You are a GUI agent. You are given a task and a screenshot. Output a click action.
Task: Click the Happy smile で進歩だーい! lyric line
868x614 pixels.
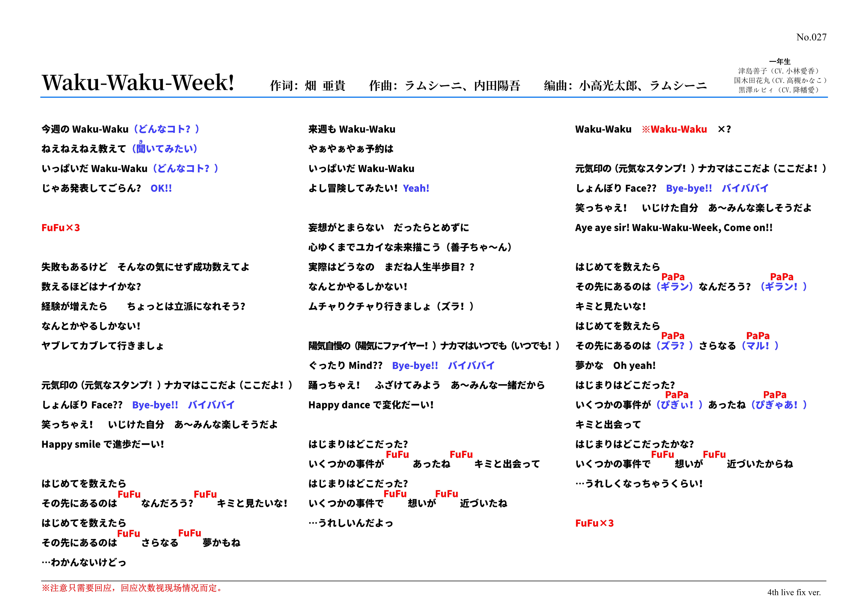103,444
